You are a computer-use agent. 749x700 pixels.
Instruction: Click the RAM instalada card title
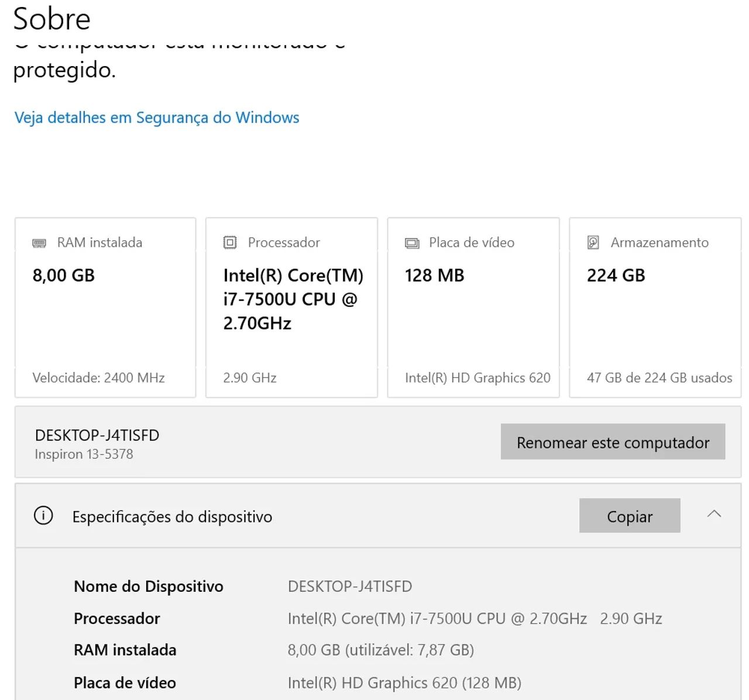[x=99, y=243]
